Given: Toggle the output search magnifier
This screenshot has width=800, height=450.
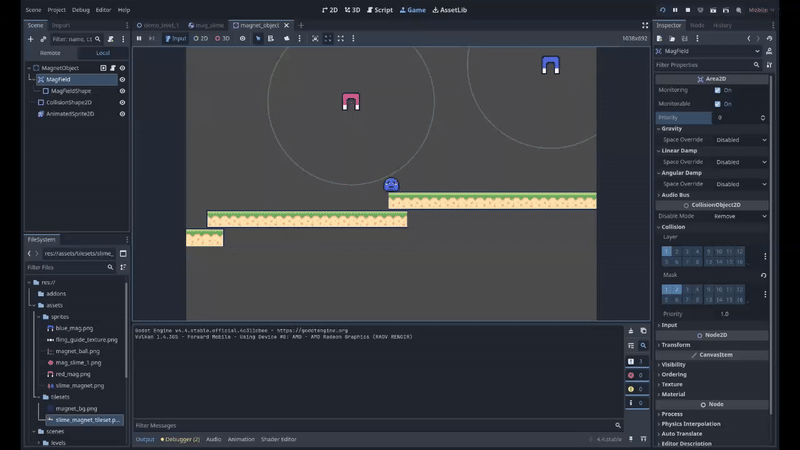Looking at the screenshot, I should click(x=643, y=345).
